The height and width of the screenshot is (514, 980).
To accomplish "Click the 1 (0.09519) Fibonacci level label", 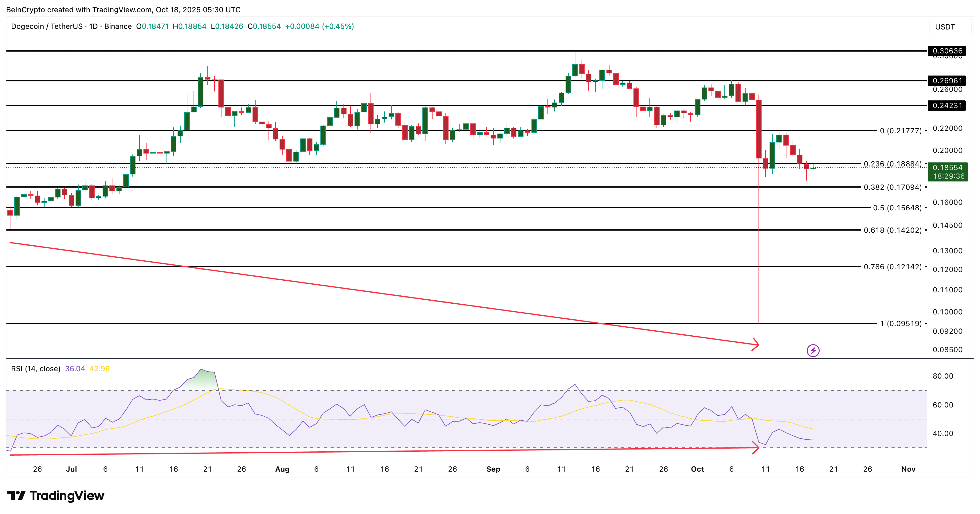I will pos(901,324).
